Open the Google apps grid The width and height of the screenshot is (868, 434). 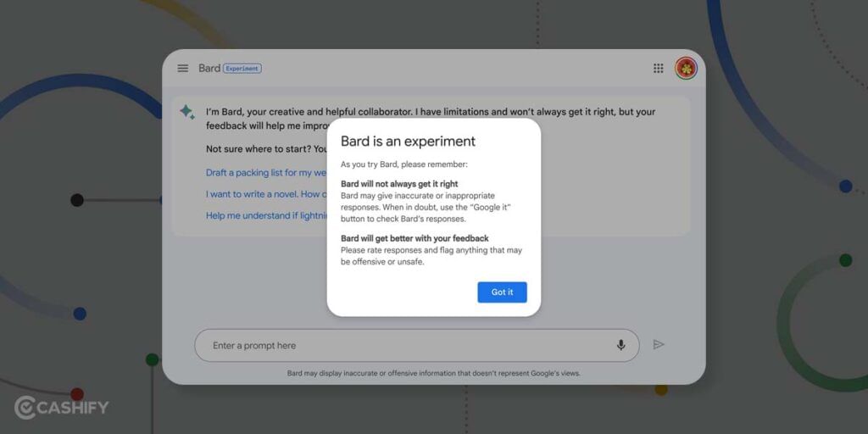click(x=658, y=68)
